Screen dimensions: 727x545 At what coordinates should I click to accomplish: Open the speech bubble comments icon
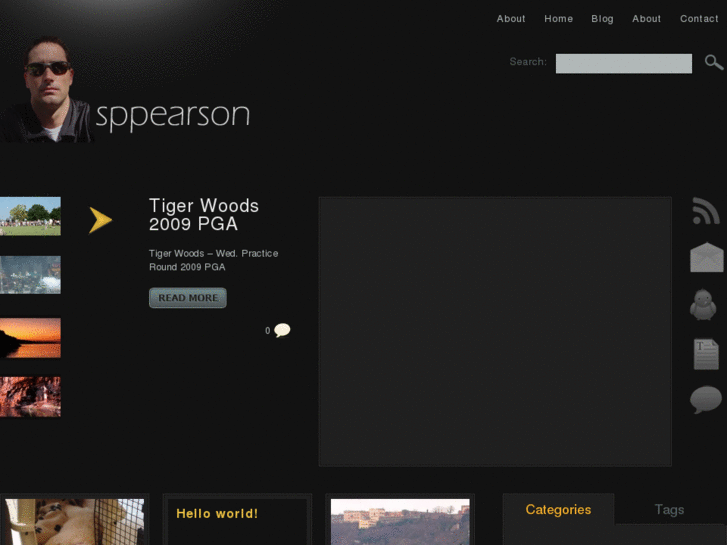(706, 399)
